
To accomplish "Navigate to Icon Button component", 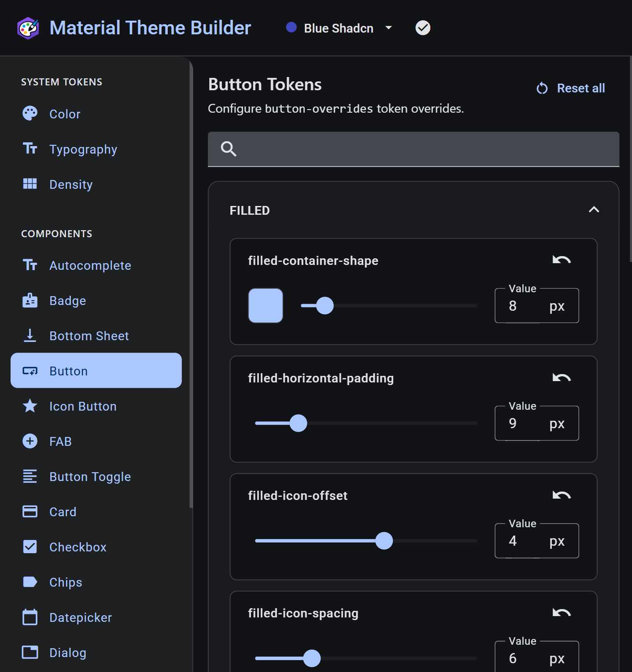I will click(96, 406).
